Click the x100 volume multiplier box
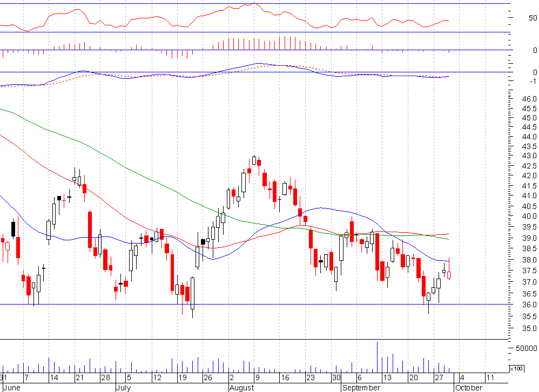539x392 pixels. [516, 369]
